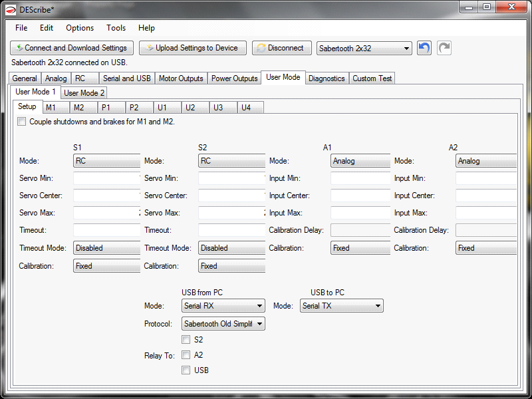Open the S2 Timeout Mode dropdown
Screen dimensions: 532x399
231,248
